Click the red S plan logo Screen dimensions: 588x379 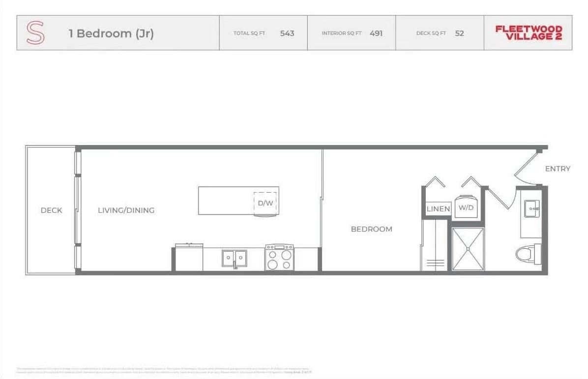click(35, 33)
